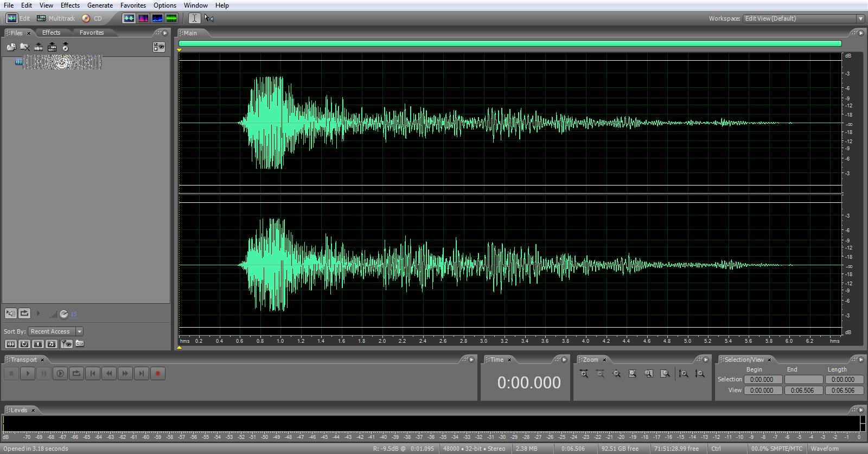868x454 pixels.
Task: Open the Sort By Recent Access dropdown
Action: tap(80, 331)
